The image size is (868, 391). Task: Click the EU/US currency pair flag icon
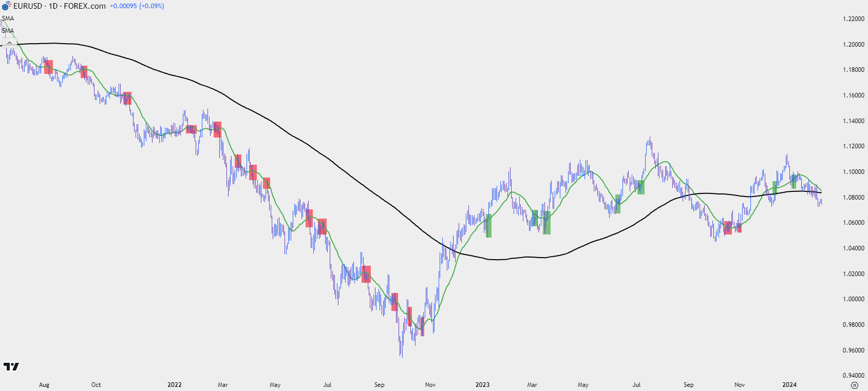click(x=6, y=6)
